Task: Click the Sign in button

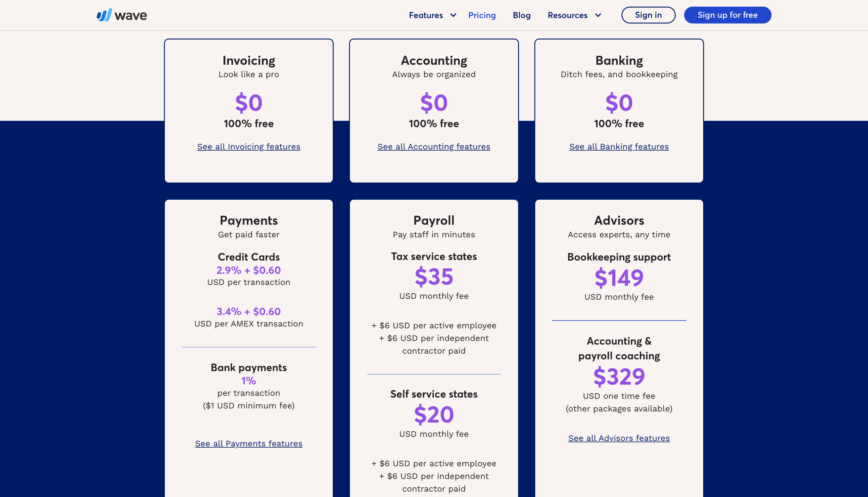Action: [x=648, y=15]
